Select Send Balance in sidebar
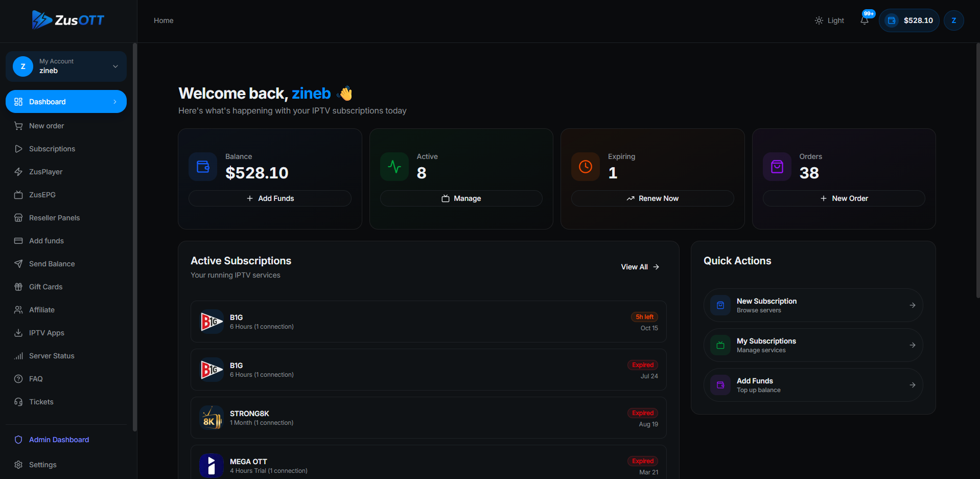The image size is (980, 479). 66,264
